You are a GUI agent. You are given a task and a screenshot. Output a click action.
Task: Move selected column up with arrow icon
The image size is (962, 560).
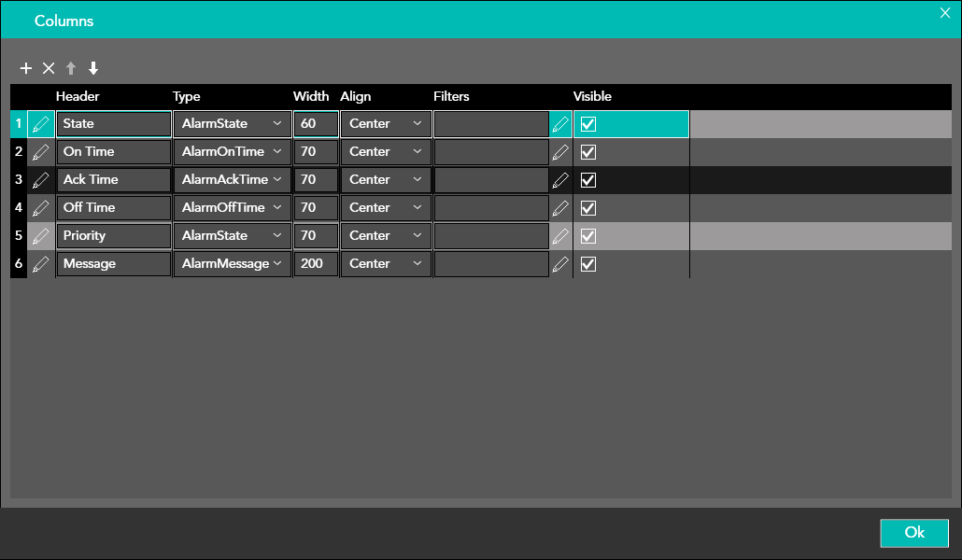[71, 68]
